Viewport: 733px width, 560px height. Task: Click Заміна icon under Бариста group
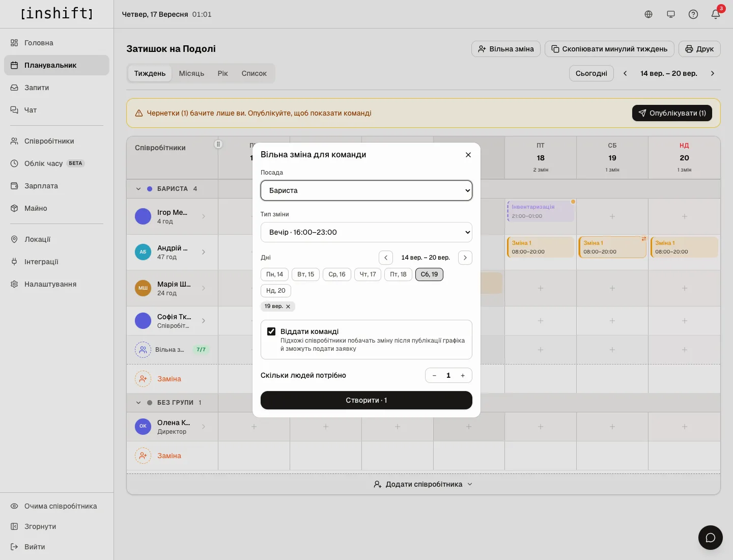click(x=143, y=379)
